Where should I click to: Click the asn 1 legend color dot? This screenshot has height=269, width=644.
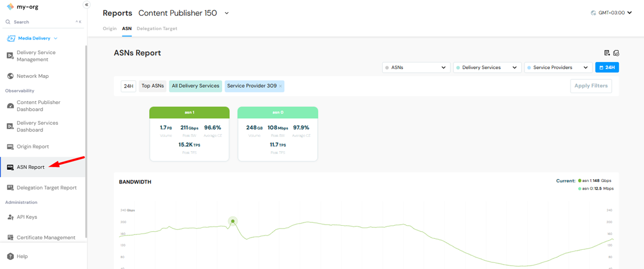(579, 180)
